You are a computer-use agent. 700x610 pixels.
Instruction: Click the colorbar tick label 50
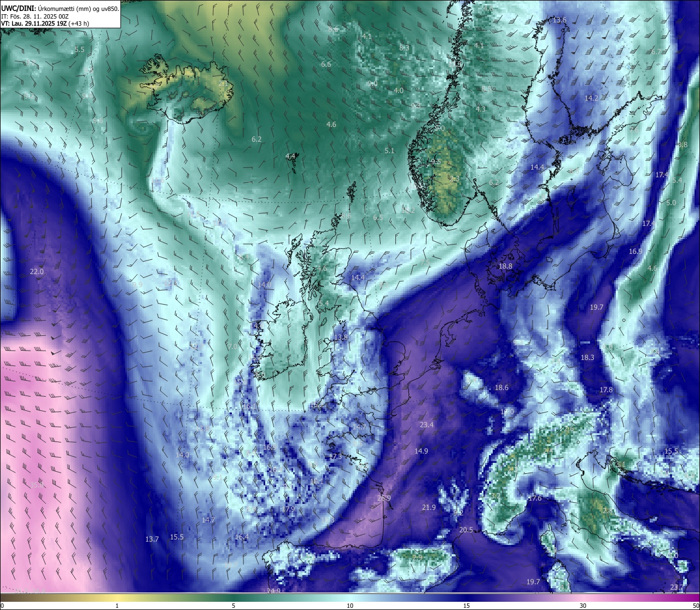pyautogui.click(x=696, y=606)
